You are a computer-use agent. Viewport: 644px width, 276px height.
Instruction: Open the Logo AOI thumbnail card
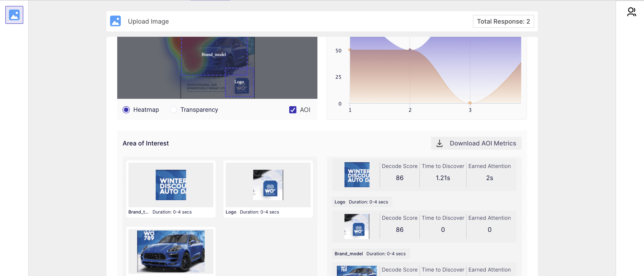tap(268, 189)
